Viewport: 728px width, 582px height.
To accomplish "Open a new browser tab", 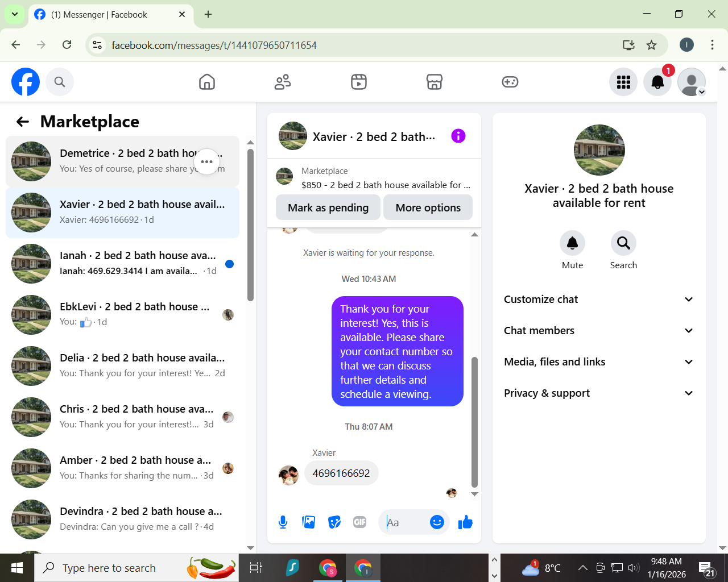I will 208,14.
